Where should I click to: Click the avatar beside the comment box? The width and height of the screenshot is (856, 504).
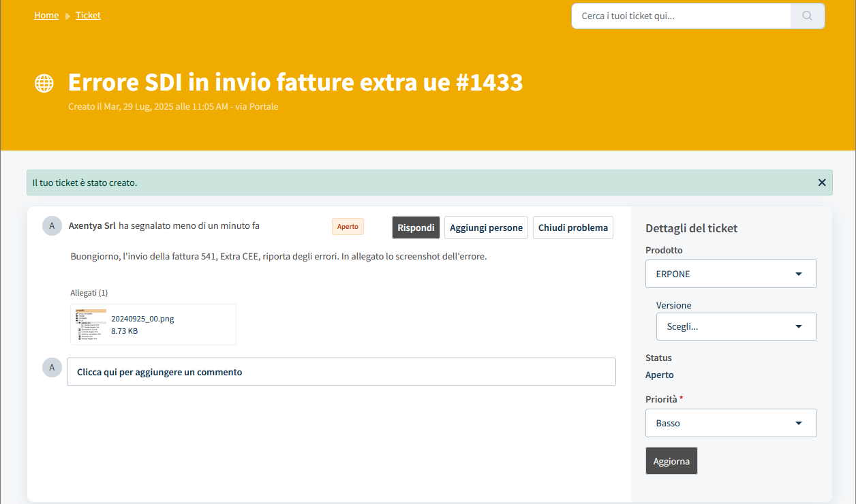click(52, 368)
